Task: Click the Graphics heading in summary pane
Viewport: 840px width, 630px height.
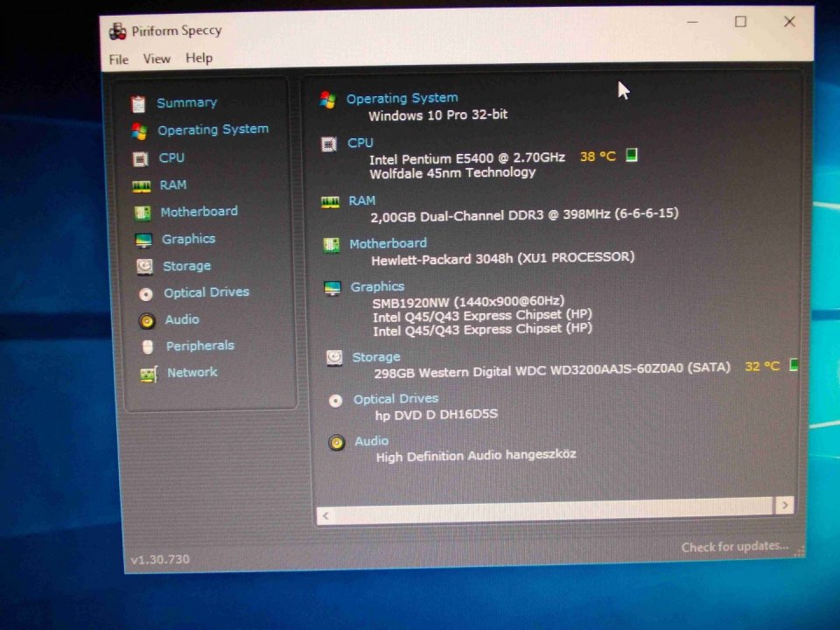Action: 377,287
